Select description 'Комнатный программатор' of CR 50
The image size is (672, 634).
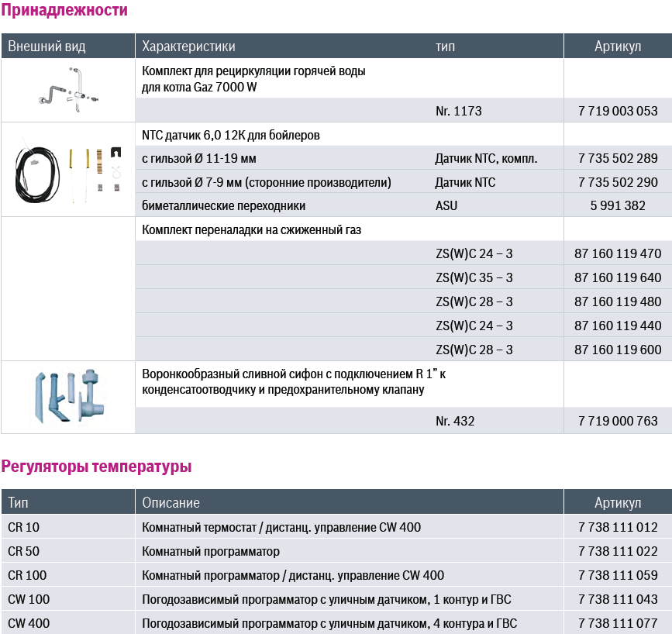[x=211, y=552]
